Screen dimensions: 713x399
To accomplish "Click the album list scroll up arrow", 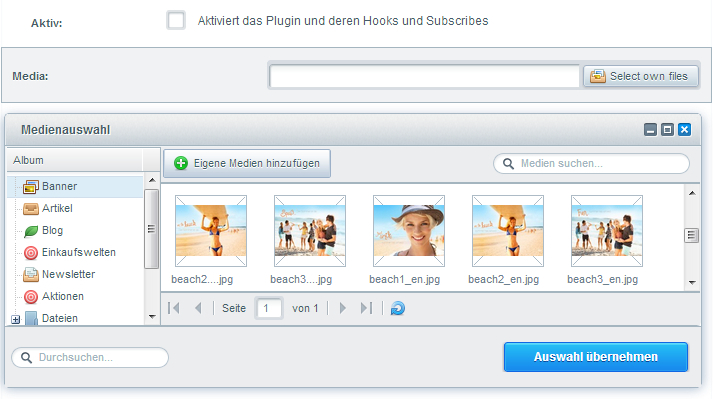I will coord(152,180).
